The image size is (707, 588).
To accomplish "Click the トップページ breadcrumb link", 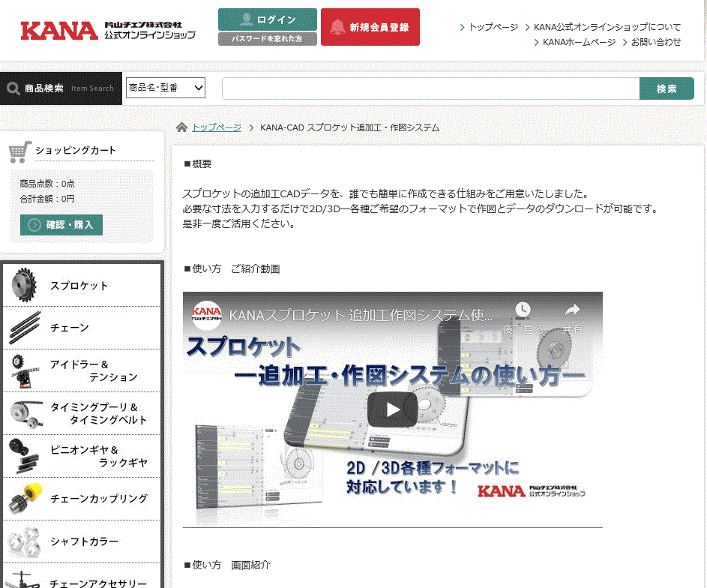I will [217, 127].
